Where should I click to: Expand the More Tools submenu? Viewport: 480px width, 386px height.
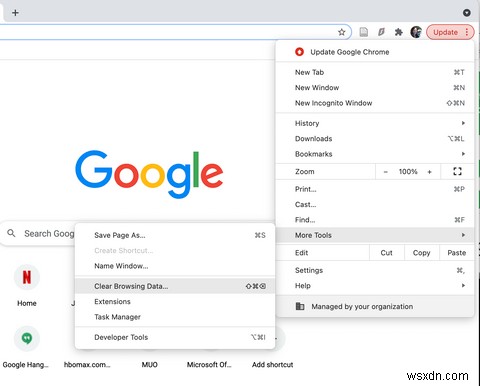(x=375, y=235)
